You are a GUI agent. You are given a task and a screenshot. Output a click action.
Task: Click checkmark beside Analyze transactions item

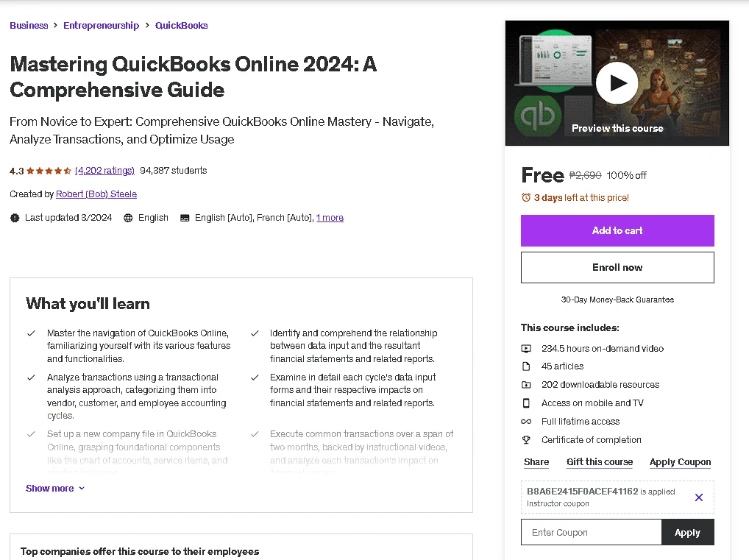coord(31,378)
